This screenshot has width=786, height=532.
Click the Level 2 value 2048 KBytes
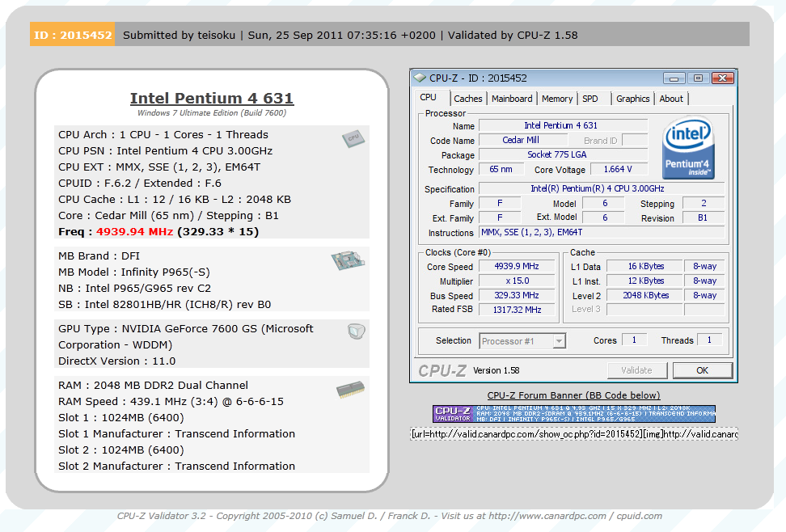pos(645,295)
